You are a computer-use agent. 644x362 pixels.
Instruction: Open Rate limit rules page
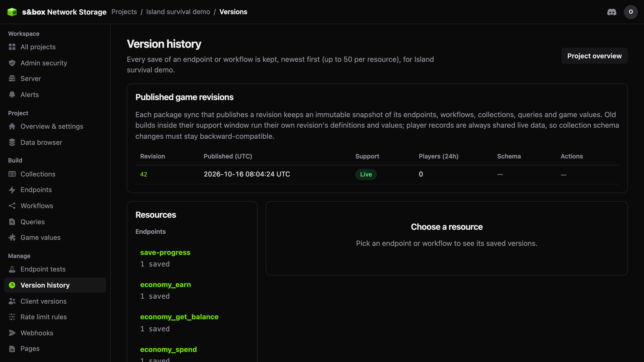click(x=55, y=317)
